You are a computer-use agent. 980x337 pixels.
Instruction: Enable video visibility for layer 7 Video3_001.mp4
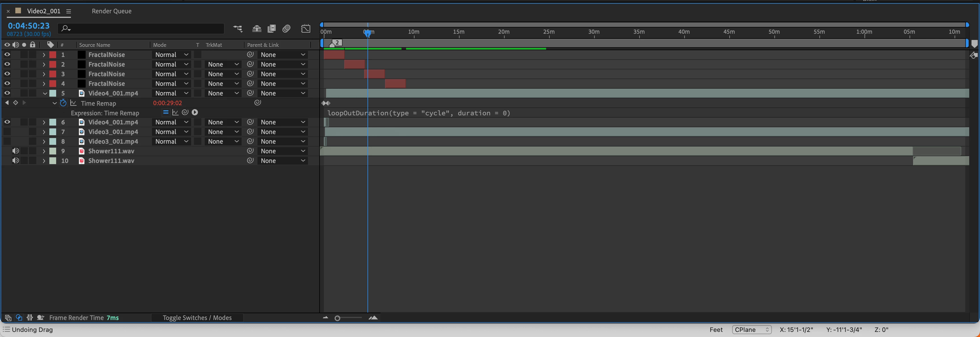pyautogui.click(x=7, y=132)
